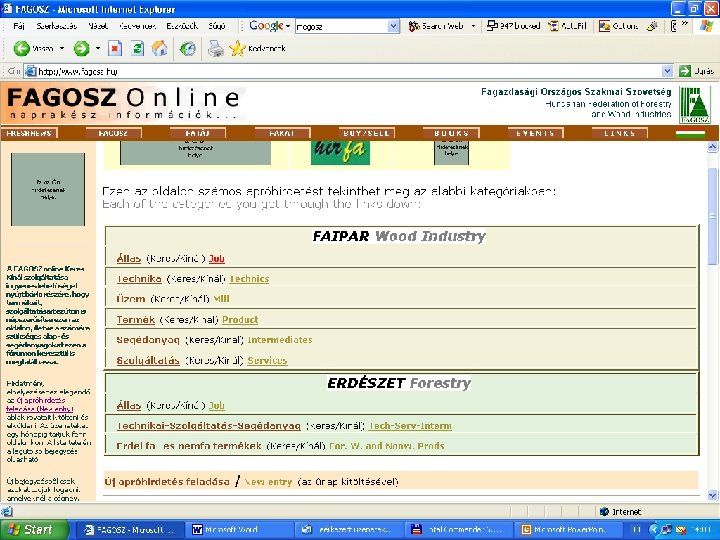This screenshot has height=540, width=720.
Task: Click the page scrollbar down arrow
Action: click(713, 495)
